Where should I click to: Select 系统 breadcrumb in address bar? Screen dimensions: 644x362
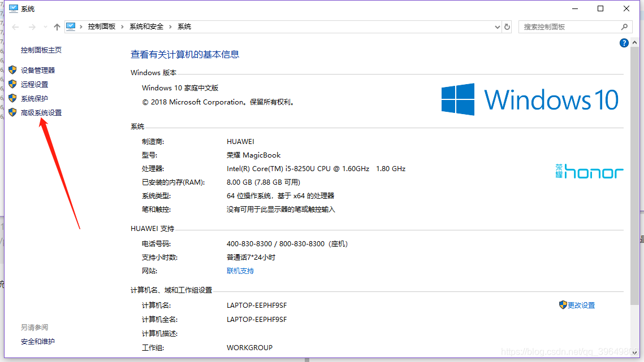184,27
